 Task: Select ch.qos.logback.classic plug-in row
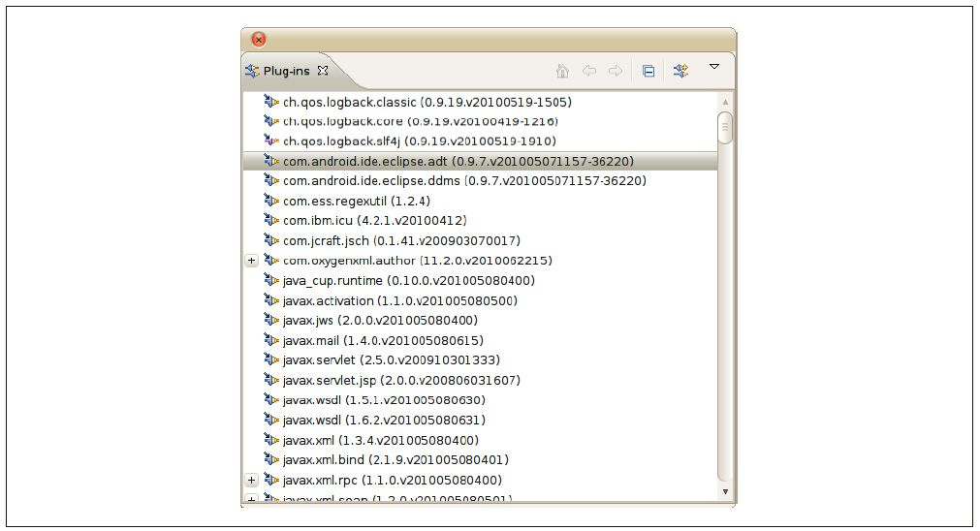click(x=480, y=102)
